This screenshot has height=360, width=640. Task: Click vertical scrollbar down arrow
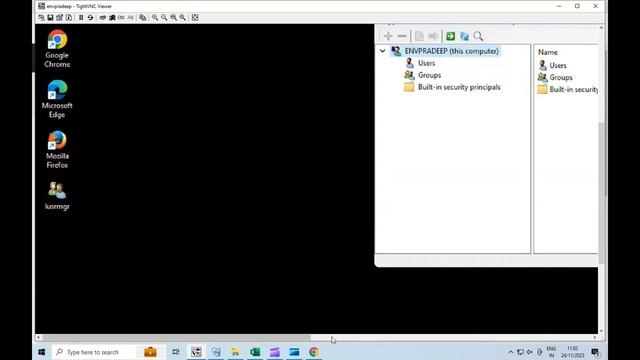click(601, 331)
